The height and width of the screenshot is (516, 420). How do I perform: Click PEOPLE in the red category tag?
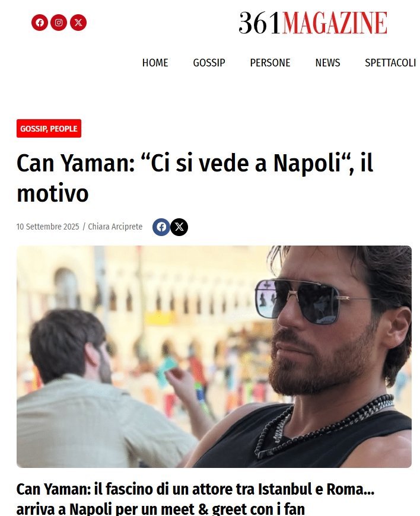click(63, 129)
